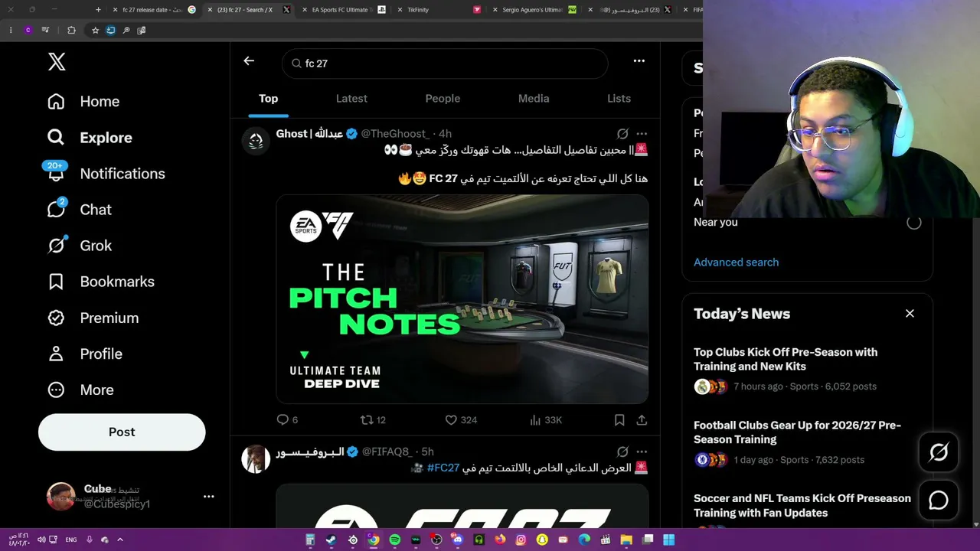The height and width of the screenshot is (551, 980).
Task: Click the volume icon in system tray
Action: 41,540
